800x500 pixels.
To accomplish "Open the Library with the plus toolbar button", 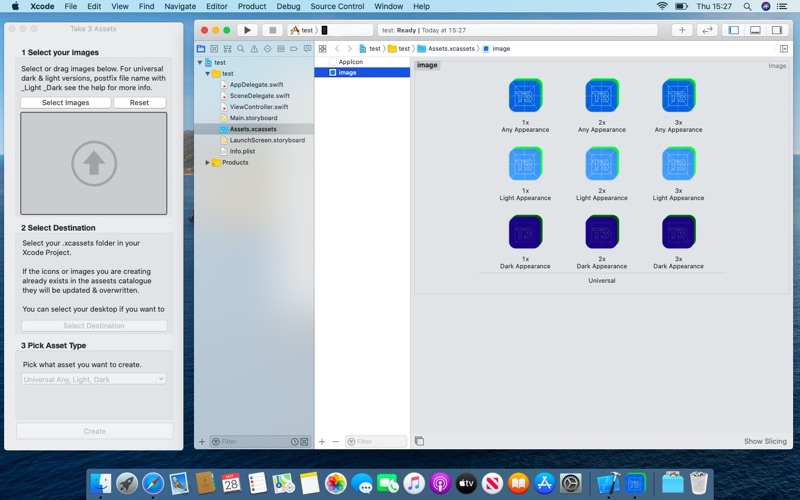I will (x=682, y=30).
